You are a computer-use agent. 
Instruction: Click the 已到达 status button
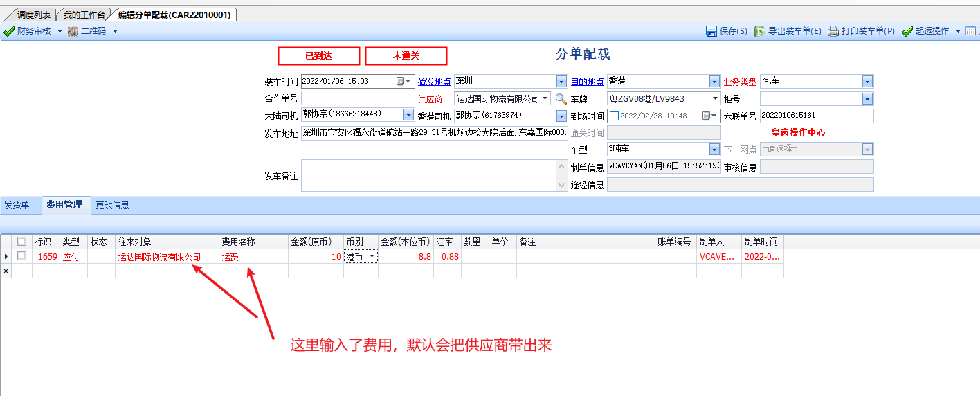319,55
